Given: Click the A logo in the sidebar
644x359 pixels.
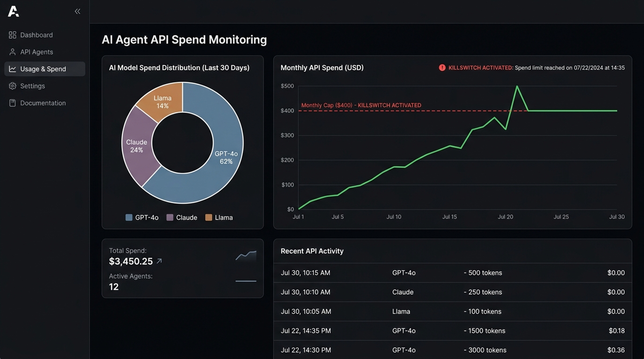Looking at the screenshot, I should (13, 11).
